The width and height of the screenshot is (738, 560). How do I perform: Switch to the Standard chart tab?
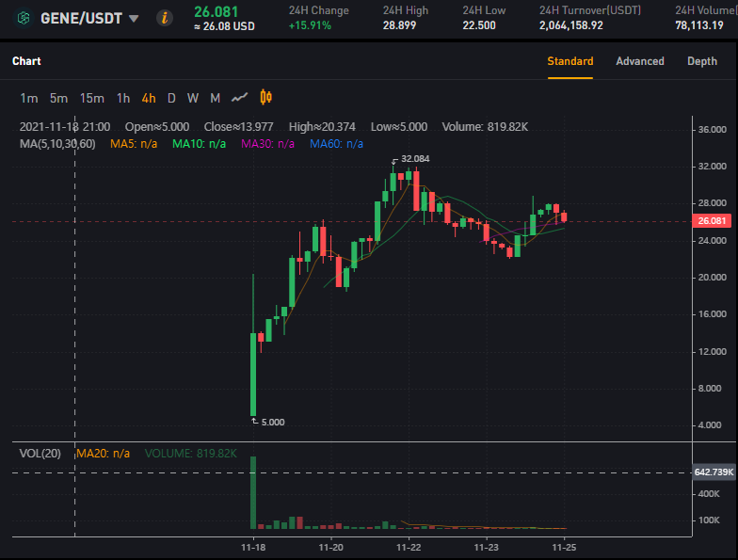coord(570,61)
